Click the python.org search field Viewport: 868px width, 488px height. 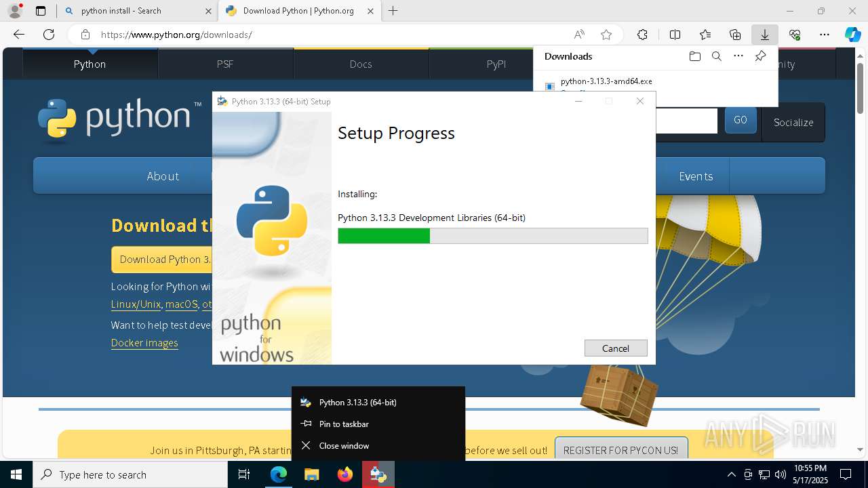tap(686, 121)
